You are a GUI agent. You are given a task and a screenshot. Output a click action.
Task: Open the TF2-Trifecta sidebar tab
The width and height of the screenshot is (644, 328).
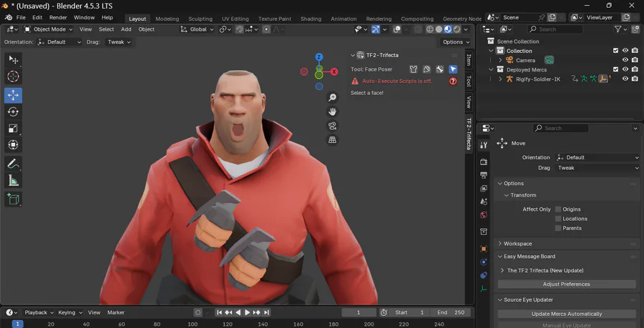pos(469,133)
